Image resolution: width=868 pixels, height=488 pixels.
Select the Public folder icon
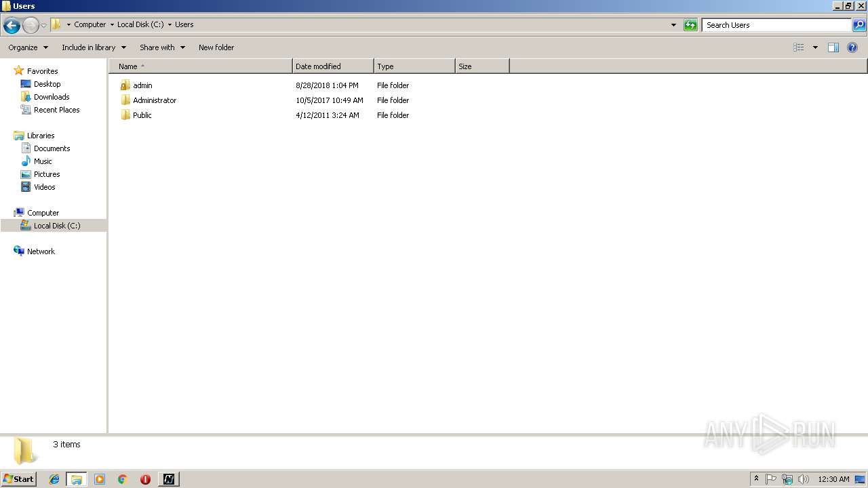click(x=125, y=115)
